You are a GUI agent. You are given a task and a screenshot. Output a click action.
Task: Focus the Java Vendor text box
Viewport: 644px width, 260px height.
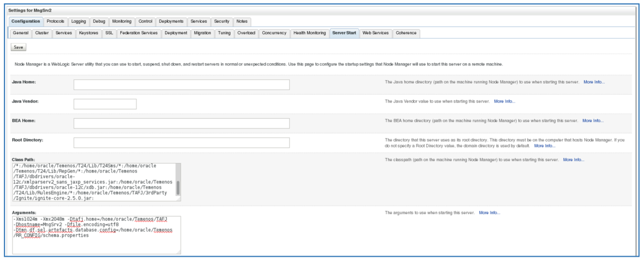pos(105,104)
